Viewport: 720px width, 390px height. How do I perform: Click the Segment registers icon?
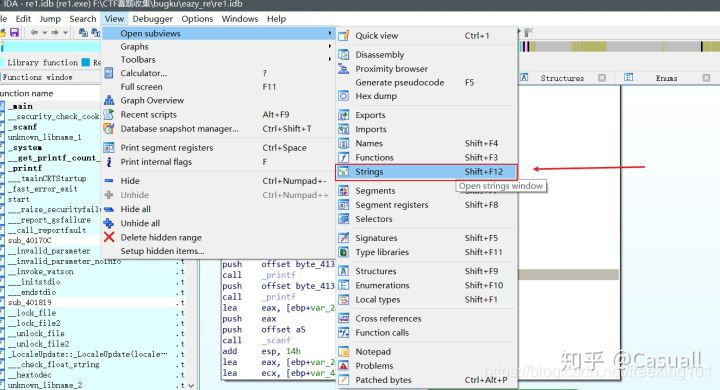coord(343,205)
